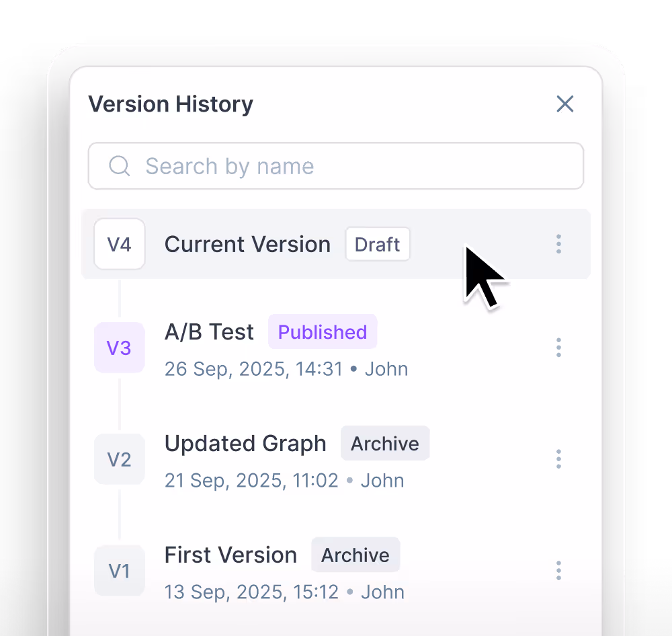Click the Archive tag on Updated Graph
Screen dimensions: 672x636
point(385,443)
